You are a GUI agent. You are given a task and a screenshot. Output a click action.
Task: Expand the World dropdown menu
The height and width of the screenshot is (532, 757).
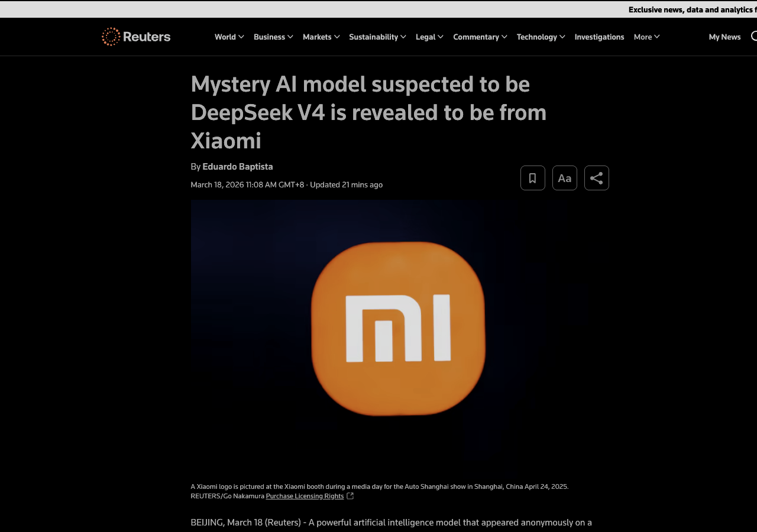229,37
